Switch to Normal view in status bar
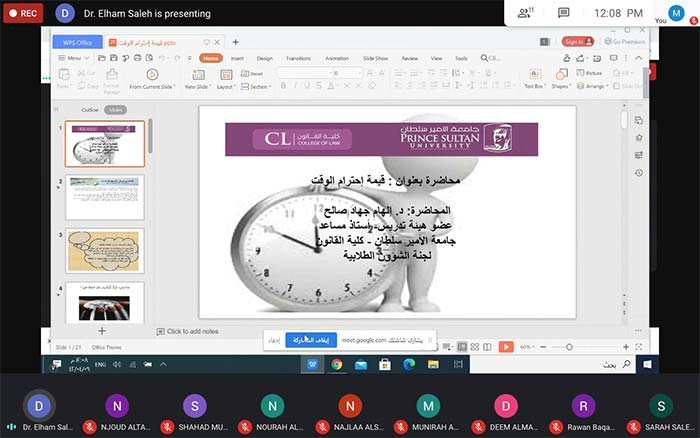700x438 pixels. click(x=462, y=347)
